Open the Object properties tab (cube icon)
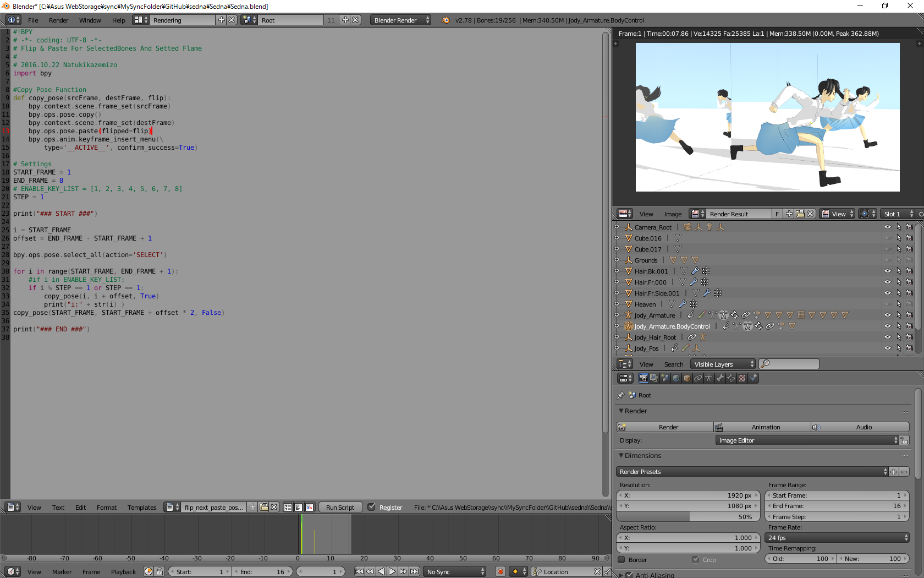 (687, 378)
